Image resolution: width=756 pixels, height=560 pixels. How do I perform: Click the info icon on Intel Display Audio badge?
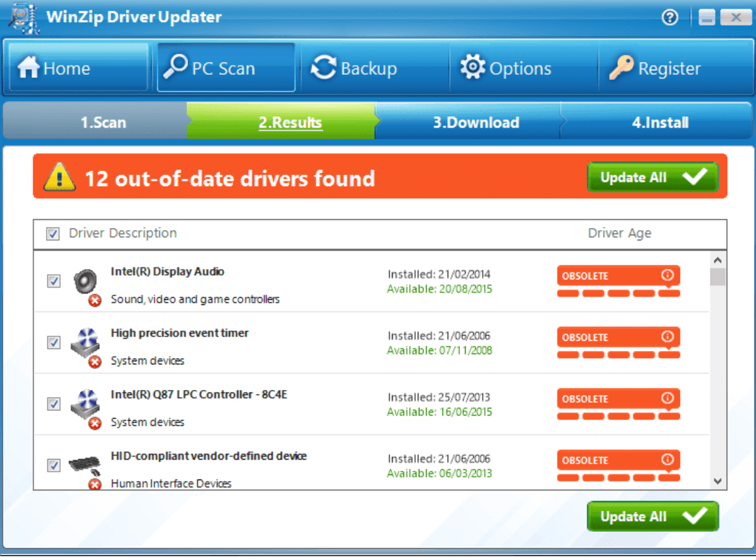(667, 276)
